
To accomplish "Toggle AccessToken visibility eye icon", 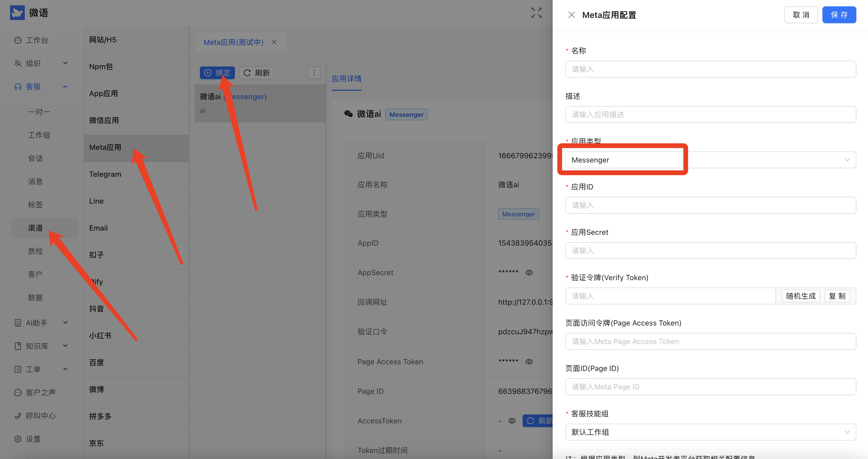I will (512, 420).
